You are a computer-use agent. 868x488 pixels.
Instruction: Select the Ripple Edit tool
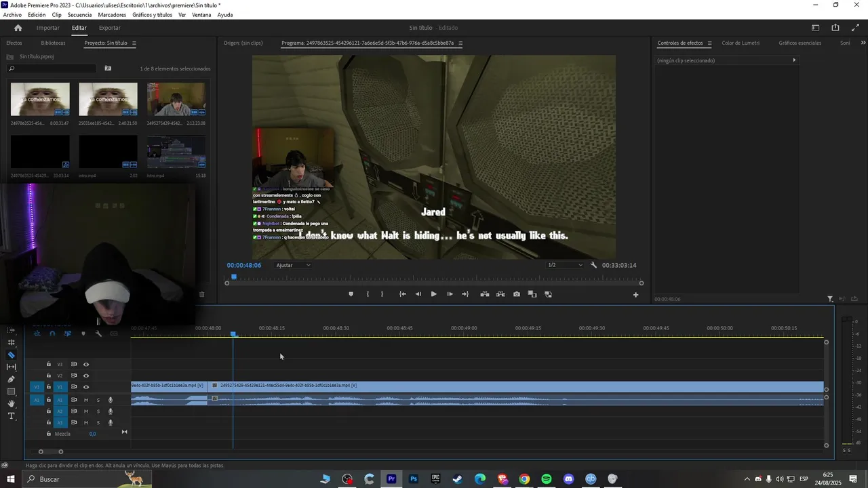coord(11,343)
